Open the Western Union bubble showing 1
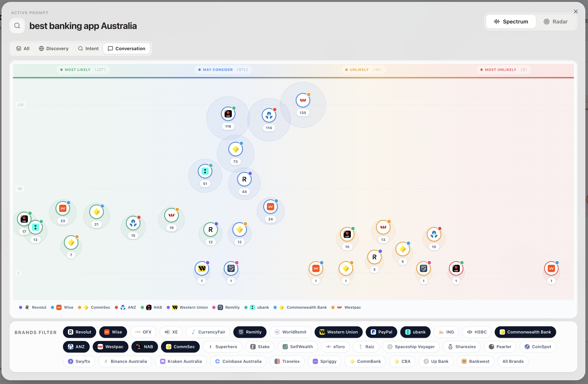This screenshot has width=588, height=384. click(202, 268)
